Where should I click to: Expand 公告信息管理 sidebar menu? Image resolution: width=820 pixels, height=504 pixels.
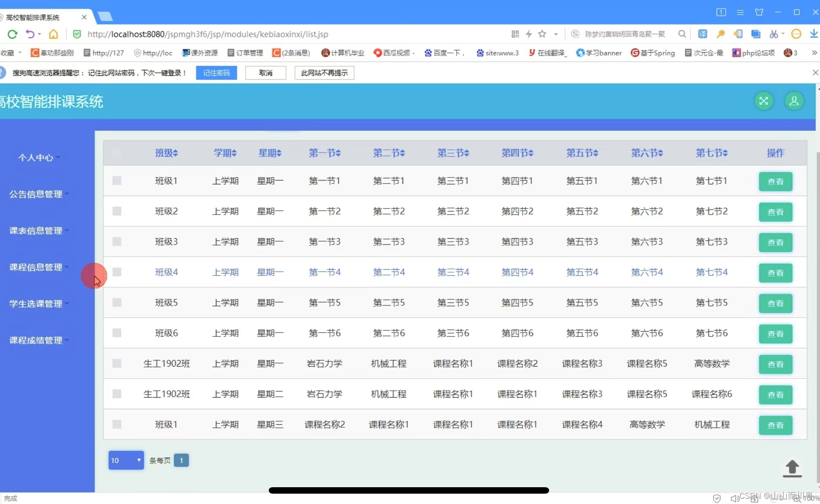pos(39,194)
